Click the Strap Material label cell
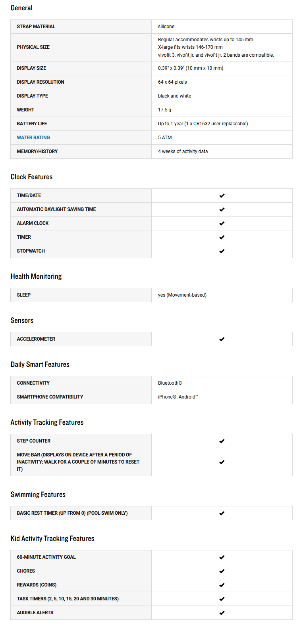301x644 pixels. click(x=36, y=27)
